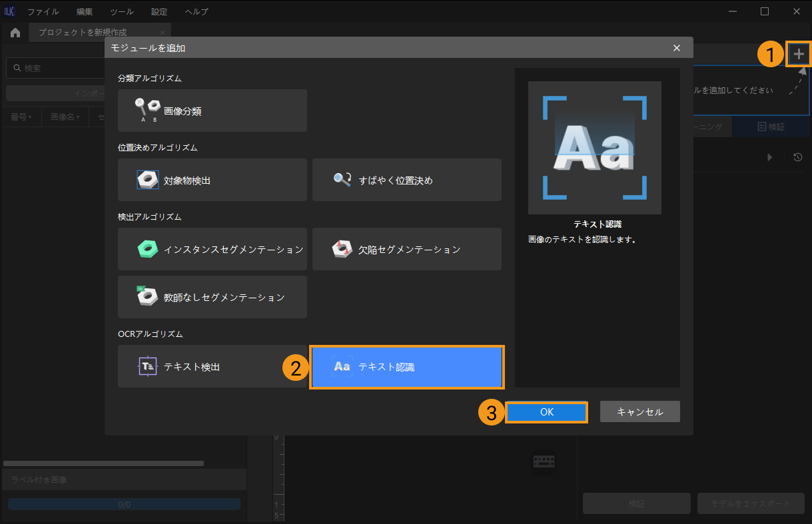Select the テキスト検出 module
Viewport: 812px width, 524px height.
[x=212, y=366]
